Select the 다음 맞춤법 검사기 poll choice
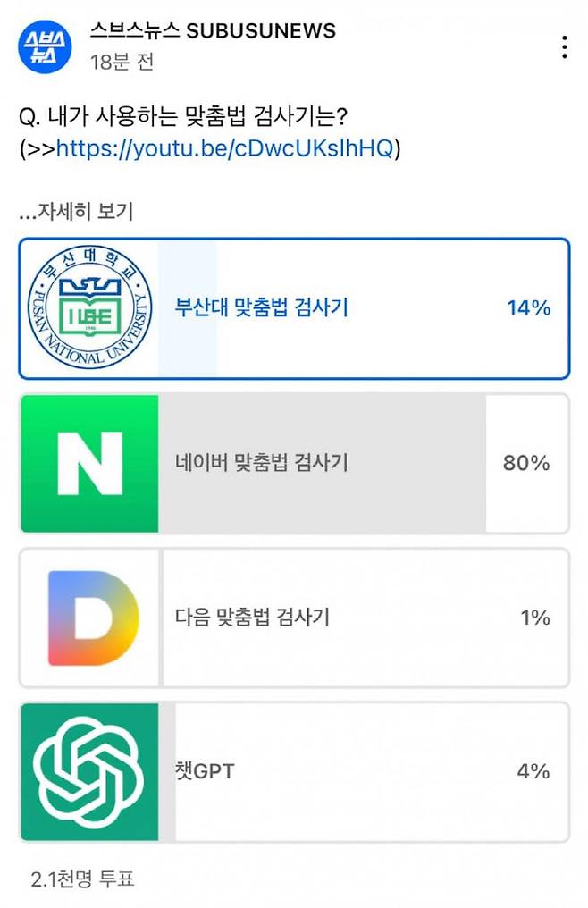Viewport: 588px width, 908px height. 293,617
